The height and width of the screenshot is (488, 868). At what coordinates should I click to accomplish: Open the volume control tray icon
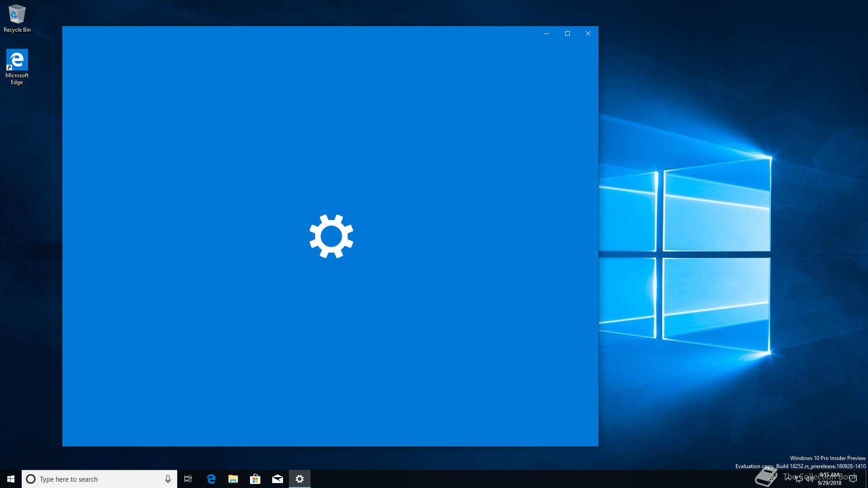[x=810, y=479]
